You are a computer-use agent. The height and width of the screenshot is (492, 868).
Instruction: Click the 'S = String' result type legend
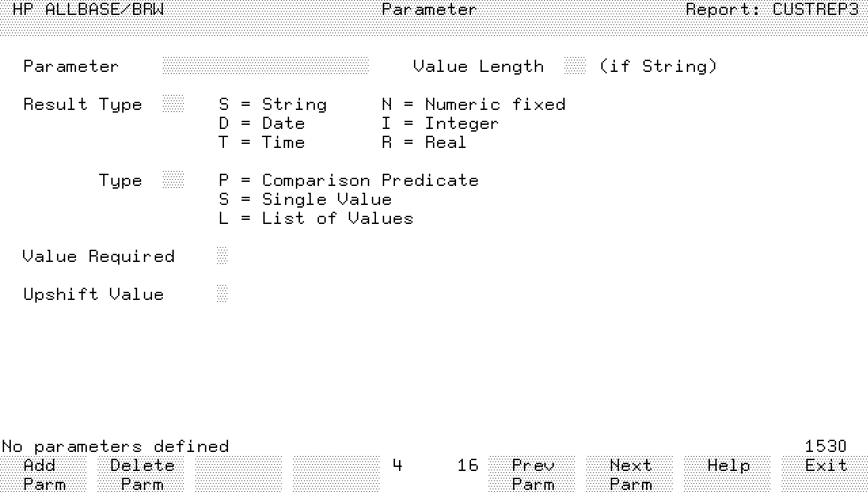coord(272,105)
